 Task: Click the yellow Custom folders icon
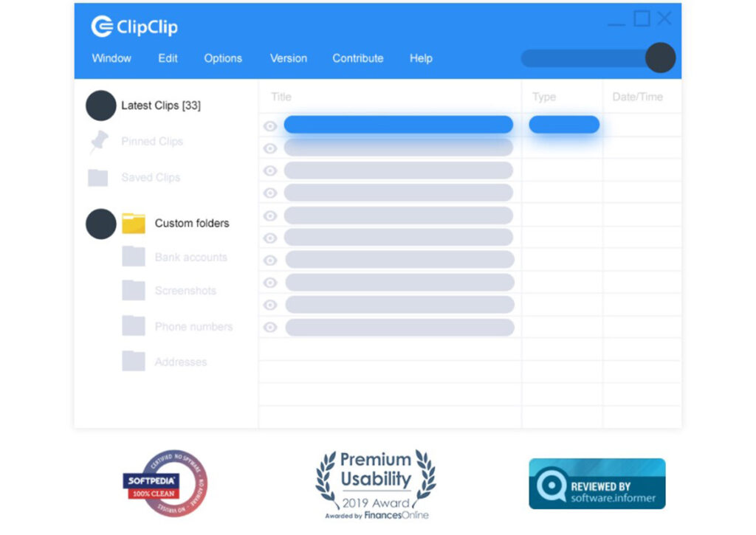pyautogui.click(x=134, y=223)
